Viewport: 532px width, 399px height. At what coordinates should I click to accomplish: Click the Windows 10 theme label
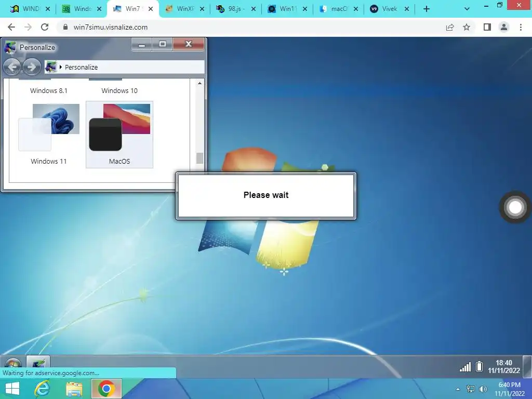(x=119, y=90)
